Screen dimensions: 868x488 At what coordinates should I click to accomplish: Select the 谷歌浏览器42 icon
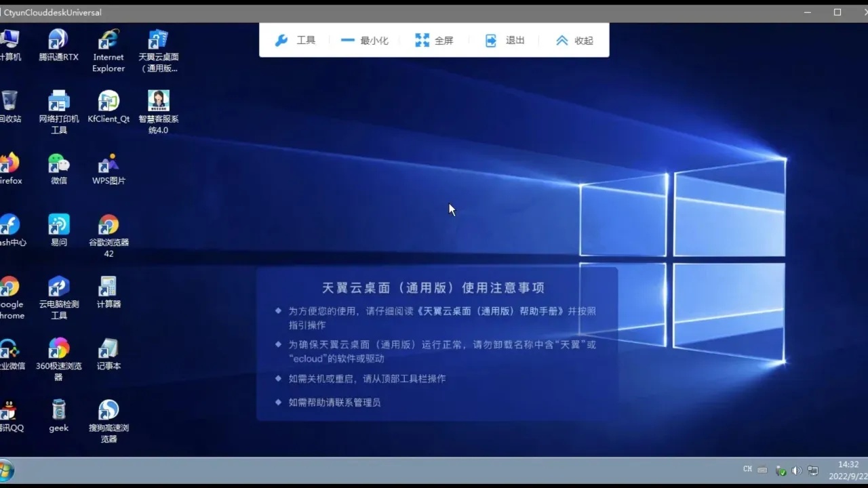point(108,236)
